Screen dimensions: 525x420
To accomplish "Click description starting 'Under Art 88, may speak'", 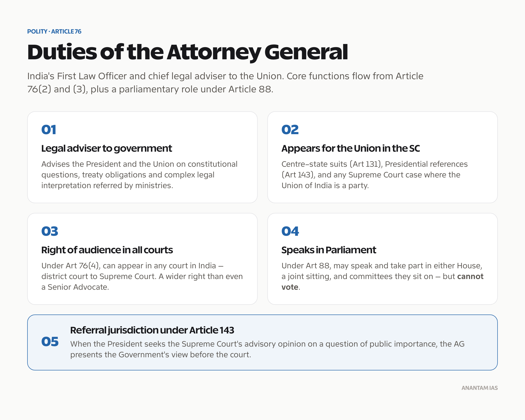I will point(382,276).
